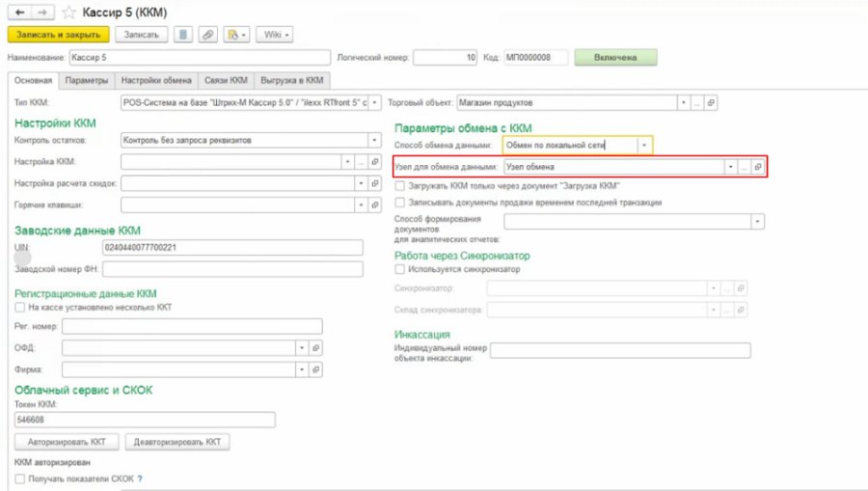Screen dimensions: 868x491
Task: Expand Настройка ККМ dropdown arrow
Action: click(347, 162)
